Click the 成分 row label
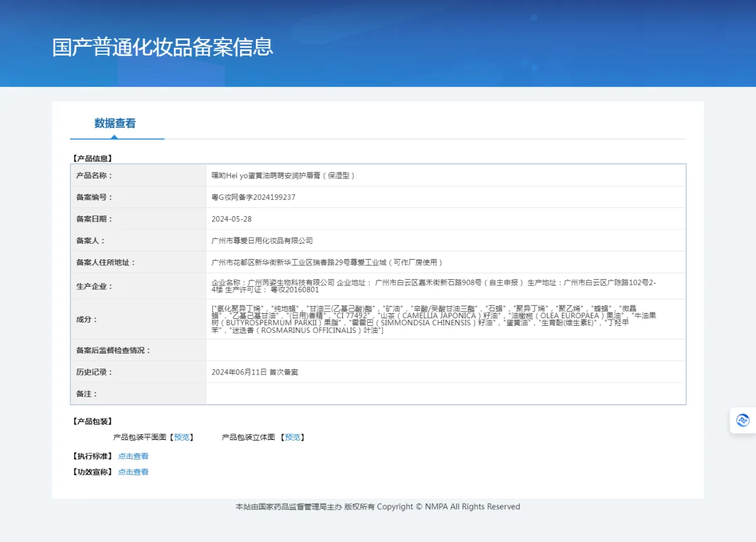This screenshot has height=542, width=756. pos(87,320)
